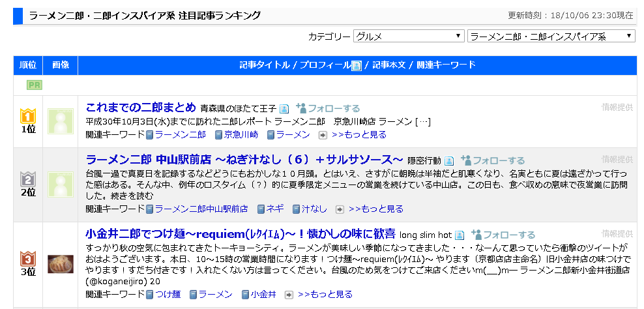This screenshot has height=309, width=644.
Task: Click the placeholder avatar image for rank 1
Action: [x=61, y=121]
